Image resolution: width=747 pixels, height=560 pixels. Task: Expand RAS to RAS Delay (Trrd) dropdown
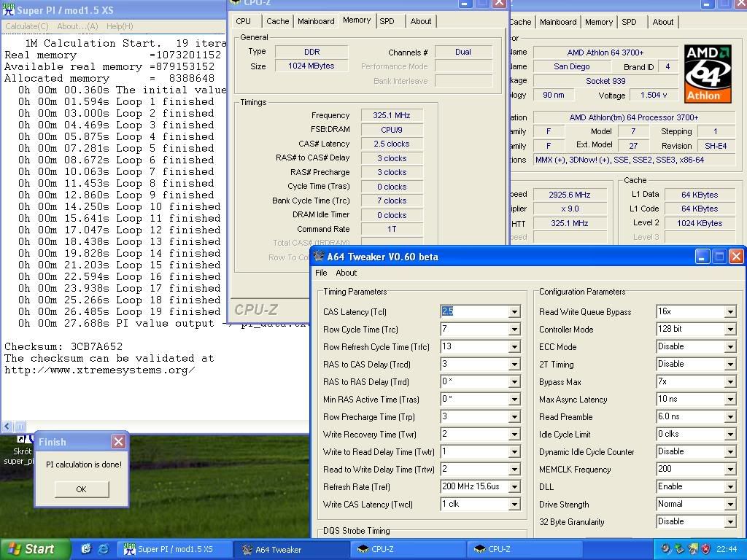(x=514, y=382)
